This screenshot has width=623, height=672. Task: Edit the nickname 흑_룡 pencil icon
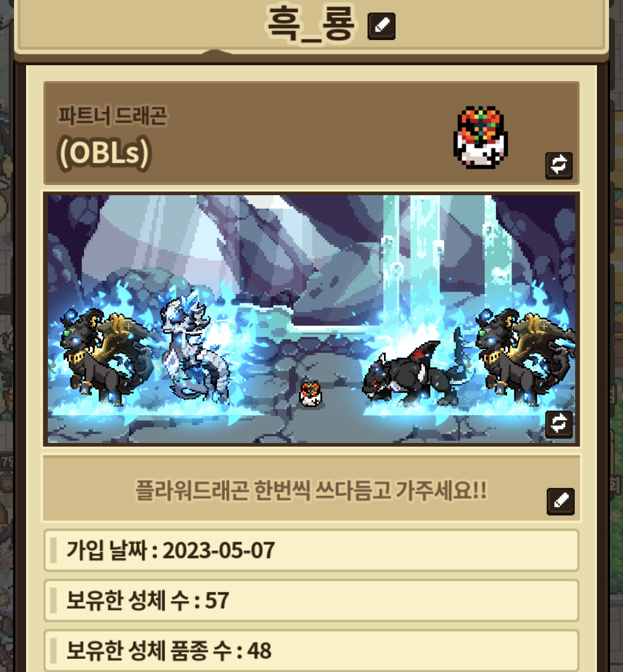tap(381, 26)
